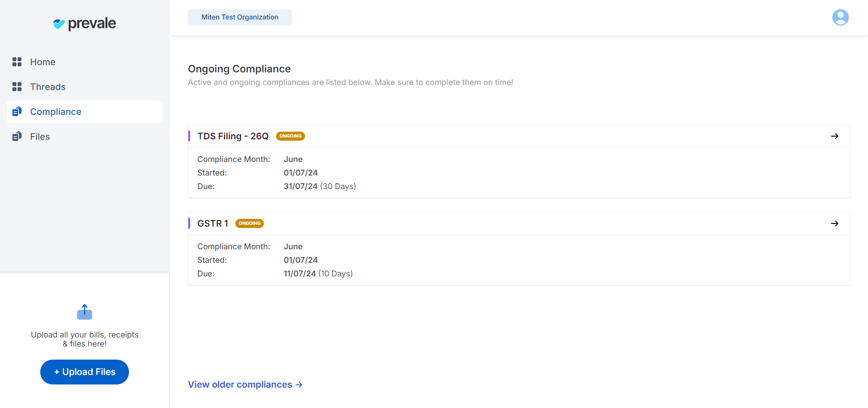The height and width of the screenshot is (408, 868).
Task: Click the Compliance document icon
Action: coord(17,112)
